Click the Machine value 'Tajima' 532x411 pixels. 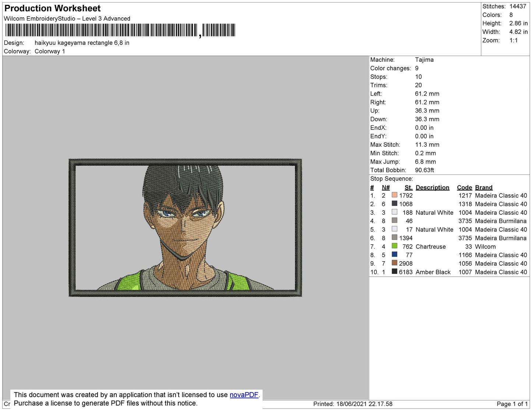[x=424, y=60]
